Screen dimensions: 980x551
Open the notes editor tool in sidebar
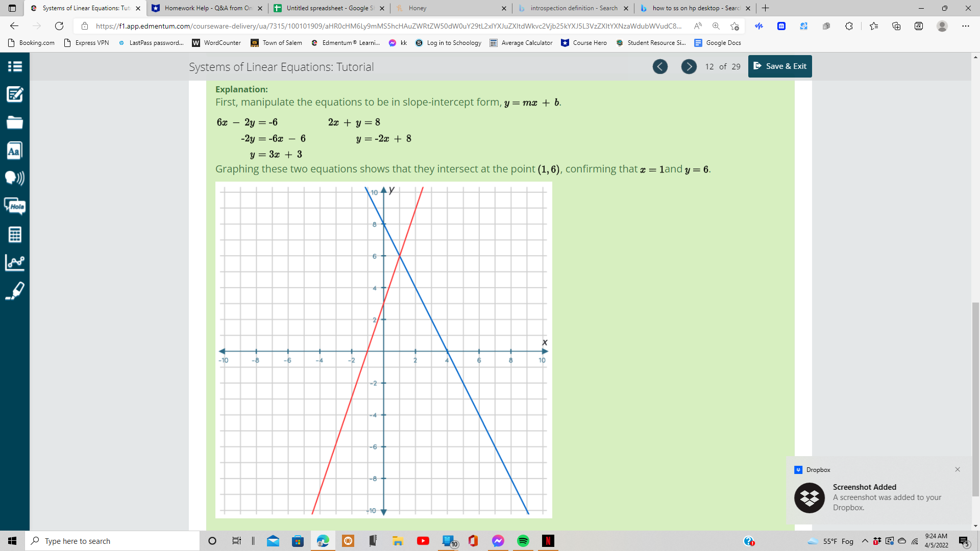point(15,94)
